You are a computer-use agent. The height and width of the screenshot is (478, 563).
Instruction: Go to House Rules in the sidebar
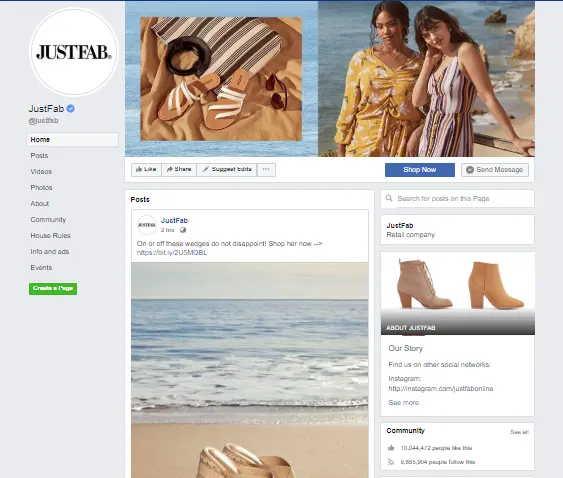coord(51,236)
